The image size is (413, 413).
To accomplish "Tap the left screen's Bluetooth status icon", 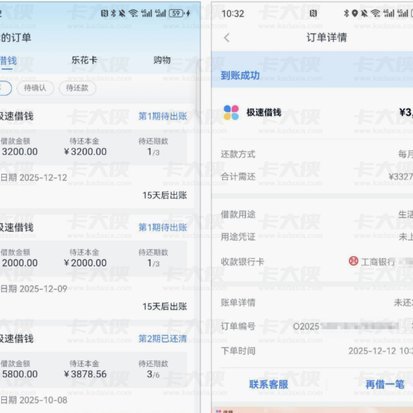I will coord(113,13).
